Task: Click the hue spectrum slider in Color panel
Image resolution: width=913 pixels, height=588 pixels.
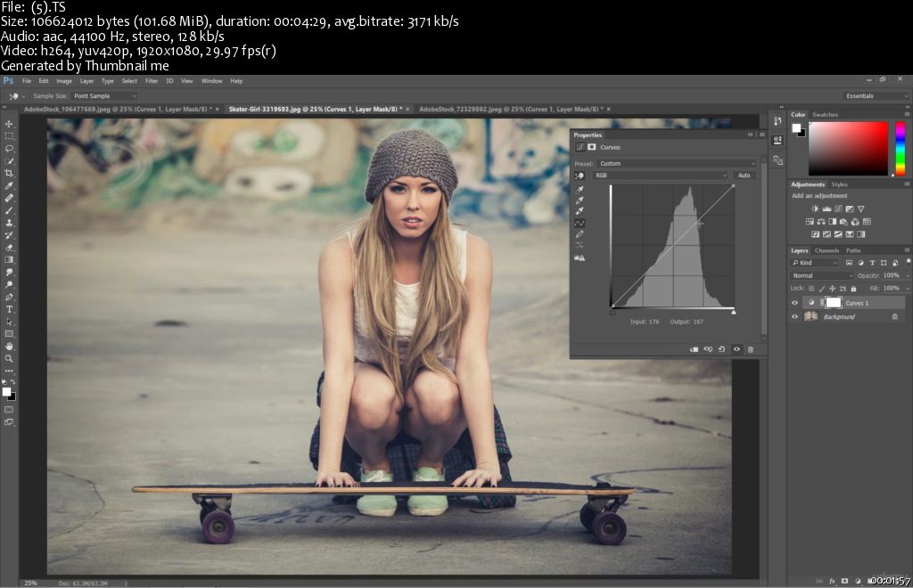Action: coord(901,148)
